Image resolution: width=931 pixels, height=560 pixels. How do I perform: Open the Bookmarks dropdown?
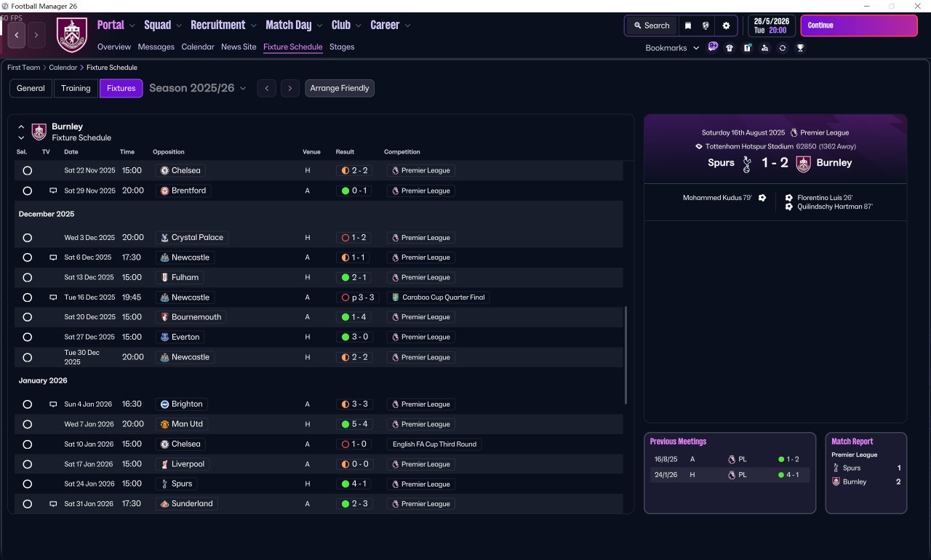click(x=672, y=48)
